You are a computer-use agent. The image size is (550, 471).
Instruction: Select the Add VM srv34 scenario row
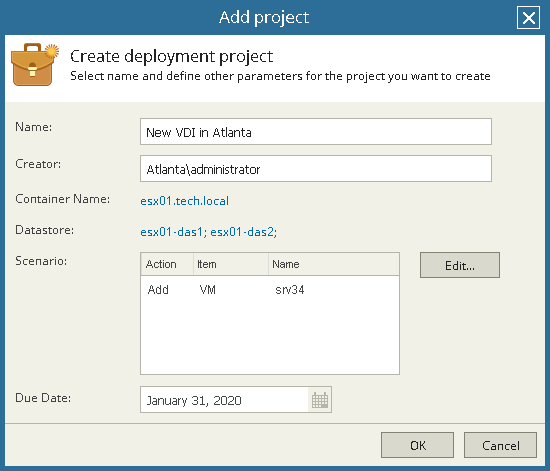tap(270, 290)
